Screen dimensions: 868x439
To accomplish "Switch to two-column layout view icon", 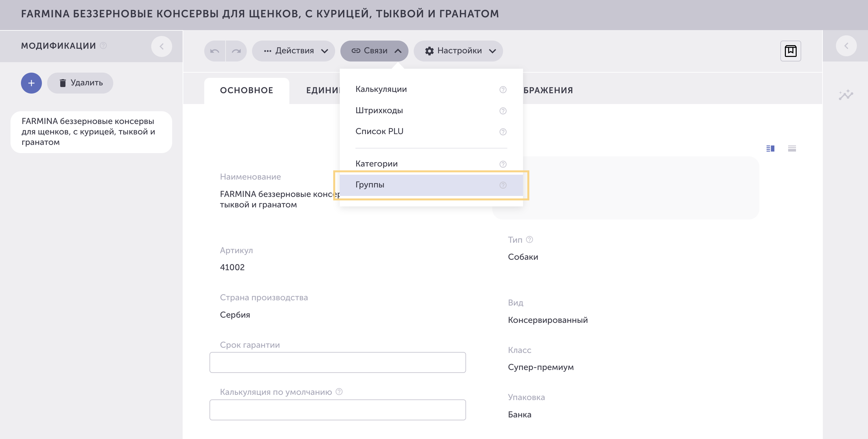I will click(x=770, y=149).
